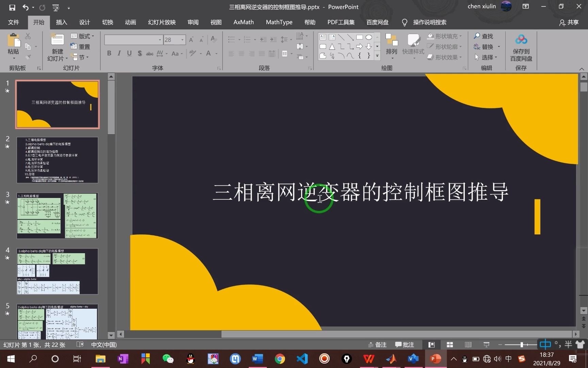Open Visual Studio Code from the taskbar

point(302,359)
